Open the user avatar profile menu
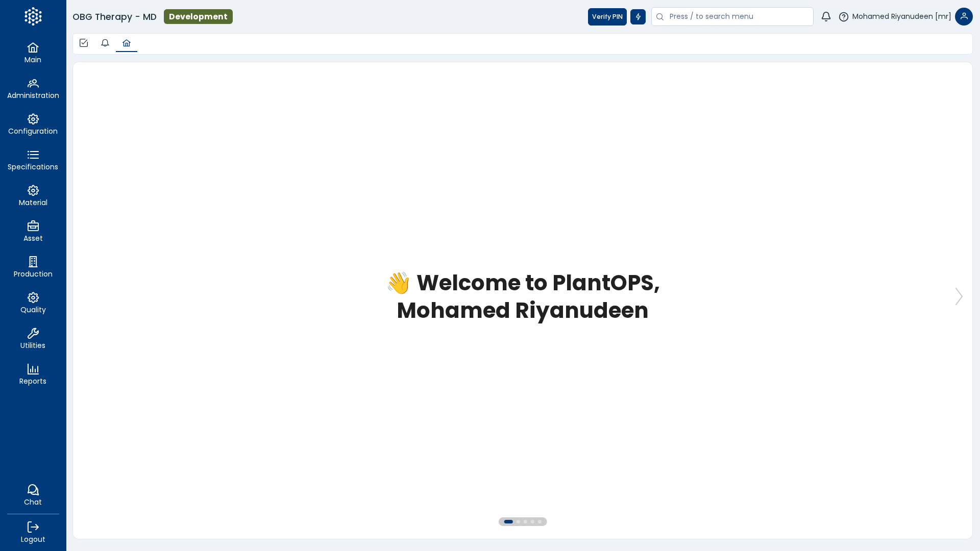980x551 pixels. tap(964, 17)
